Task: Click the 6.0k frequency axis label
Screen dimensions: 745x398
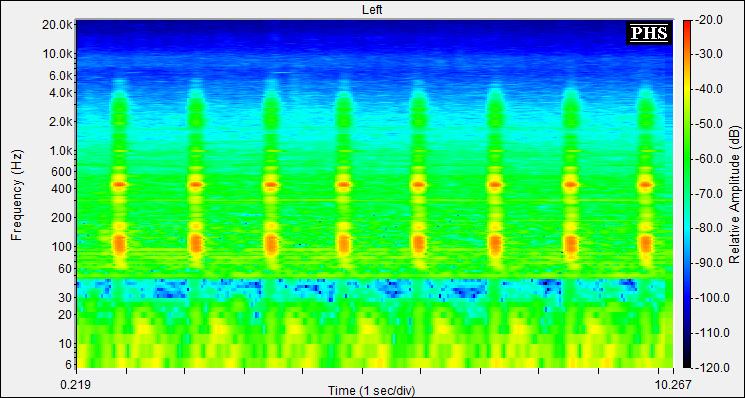Action: coord(60,76)
